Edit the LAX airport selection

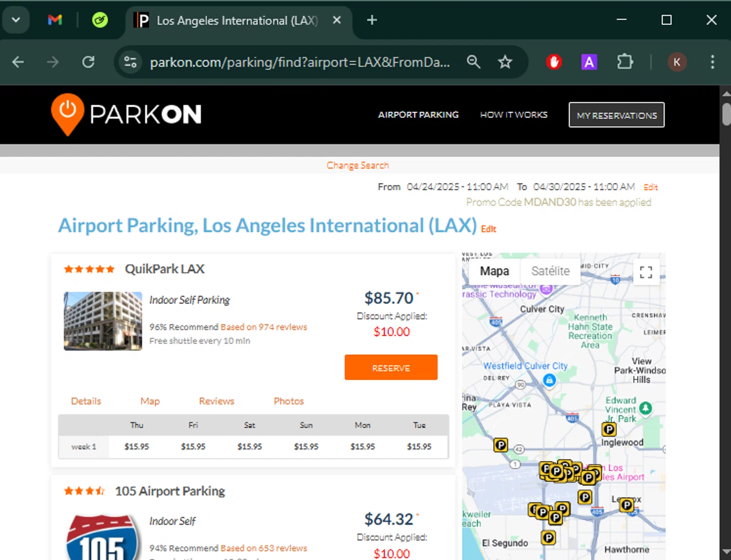(x=488, y=229)
